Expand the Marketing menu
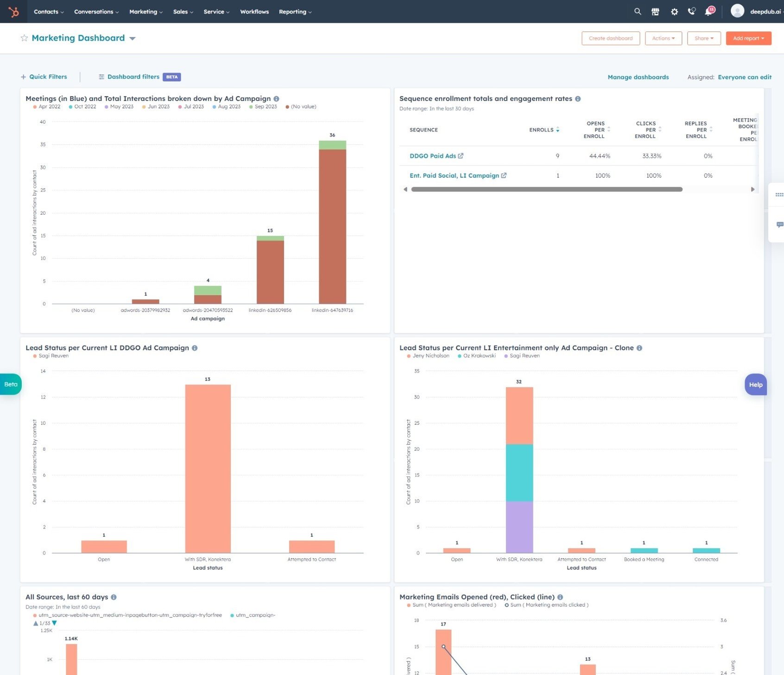 (146, 12)
